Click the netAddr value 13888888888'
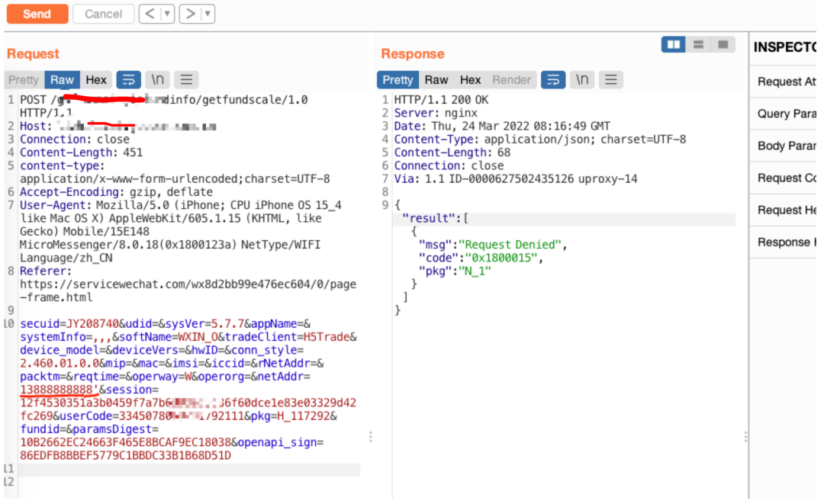 pos(60,390)
